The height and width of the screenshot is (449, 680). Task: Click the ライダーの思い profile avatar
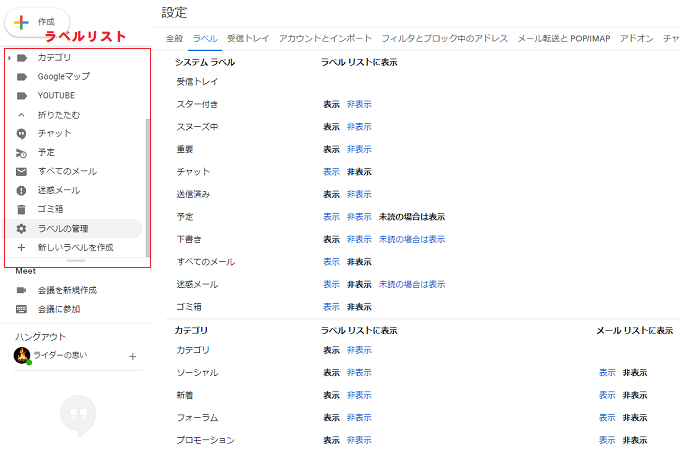pos(22,355)
